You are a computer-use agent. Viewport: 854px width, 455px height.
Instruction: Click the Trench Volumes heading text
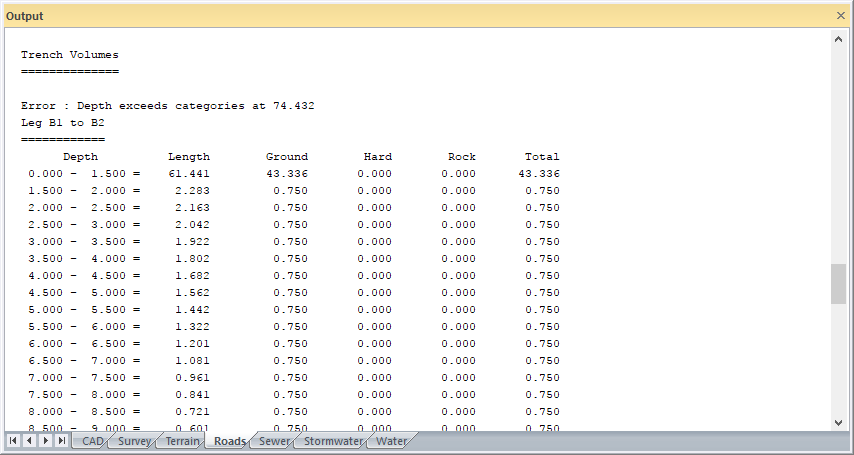[x=69, y=55]
